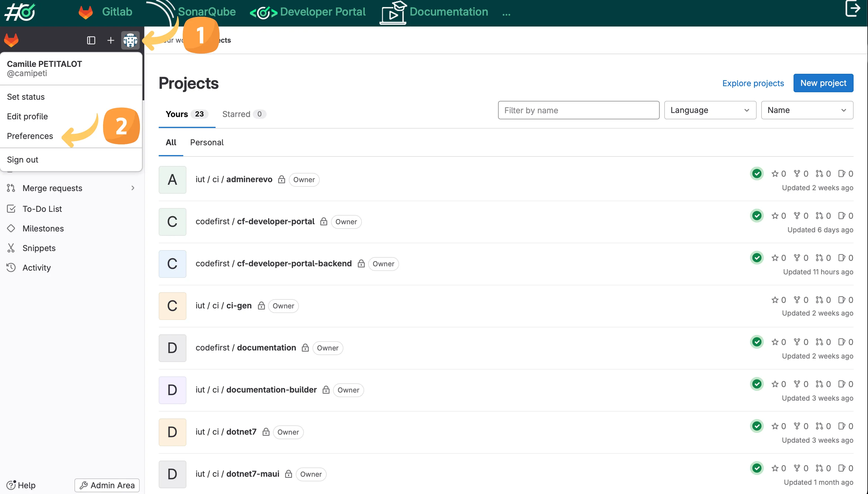The height and width of the screenshot is (494, 868).
Task: Click the Milestones diamond icon
Action: [x=11, y=228]
